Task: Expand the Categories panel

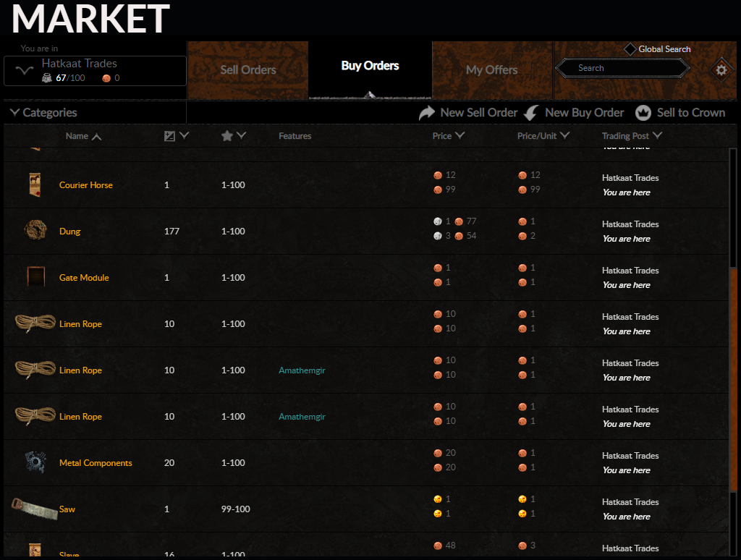Action: pos(43,112)
